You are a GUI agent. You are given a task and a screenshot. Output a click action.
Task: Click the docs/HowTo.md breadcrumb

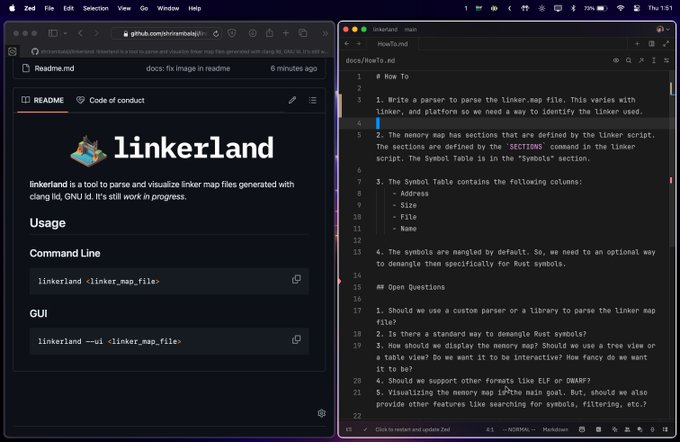pos(370,60)
